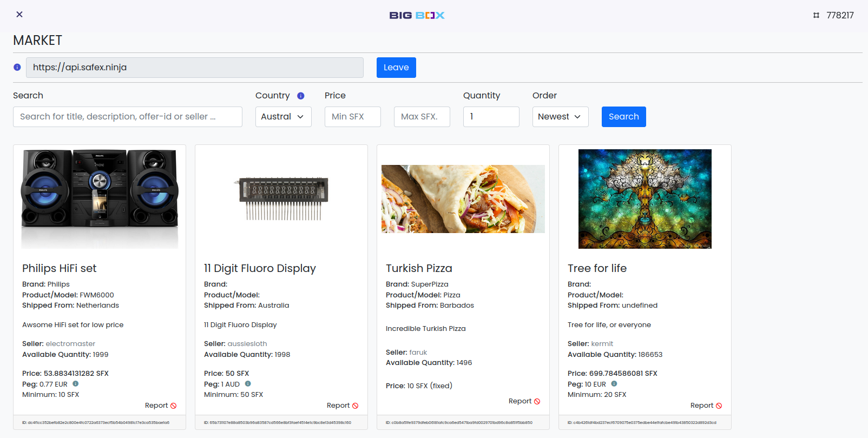This screenshot has height=438, width=868.
Task: Click the block height number 778217
Action: (x=840, y=15)
